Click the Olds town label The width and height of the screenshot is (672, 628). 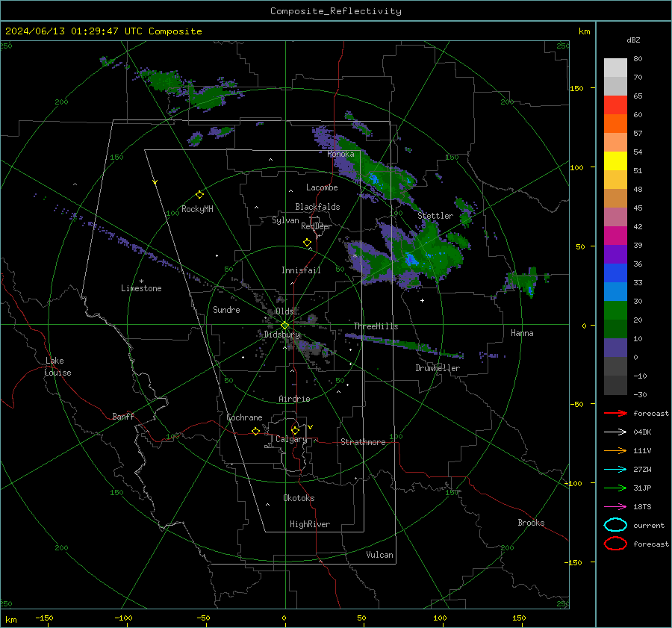point(284,311)
